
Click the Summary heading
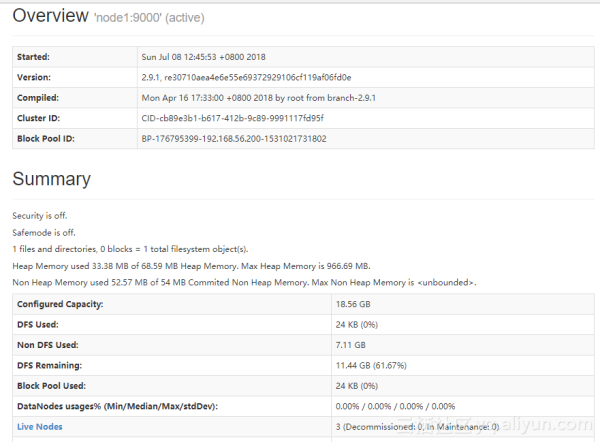51,179
